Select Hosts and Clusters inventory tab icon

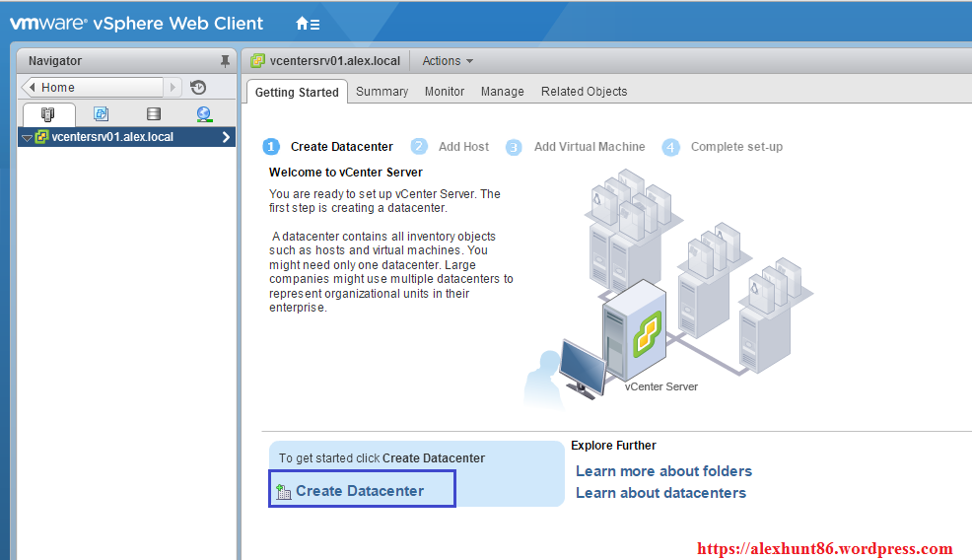click(x=47, y=114)
